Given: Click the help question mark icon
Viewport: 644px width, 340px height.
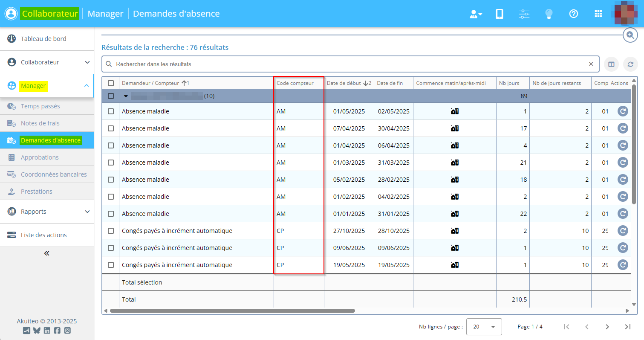Looking at the screenshot, I should pos(574,14).
